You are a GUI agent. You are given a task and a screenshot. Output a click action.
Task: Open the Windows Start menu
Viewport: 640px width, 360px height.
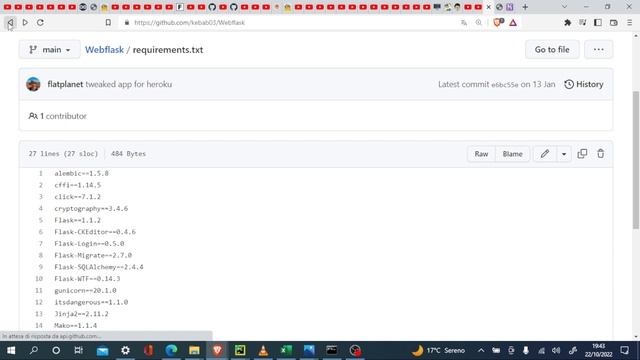tap(11, 351)
